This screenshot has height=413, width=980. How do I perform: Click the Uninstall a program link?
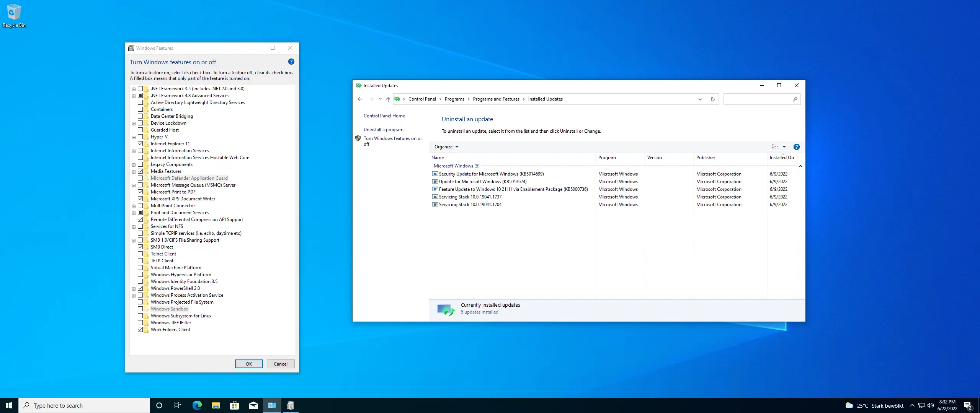click(383, 130)
